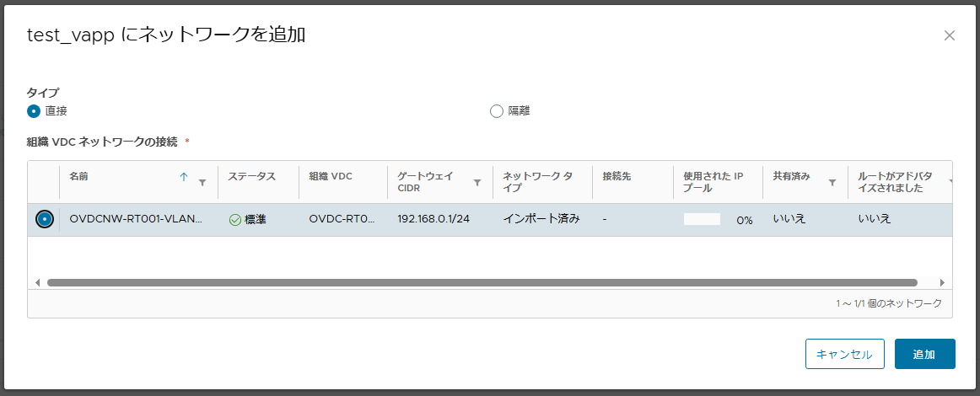This screenshot has width=980, height=396.
Task: Open filter for ゲートウェイ CIDR column
Action: pos(477,183)
